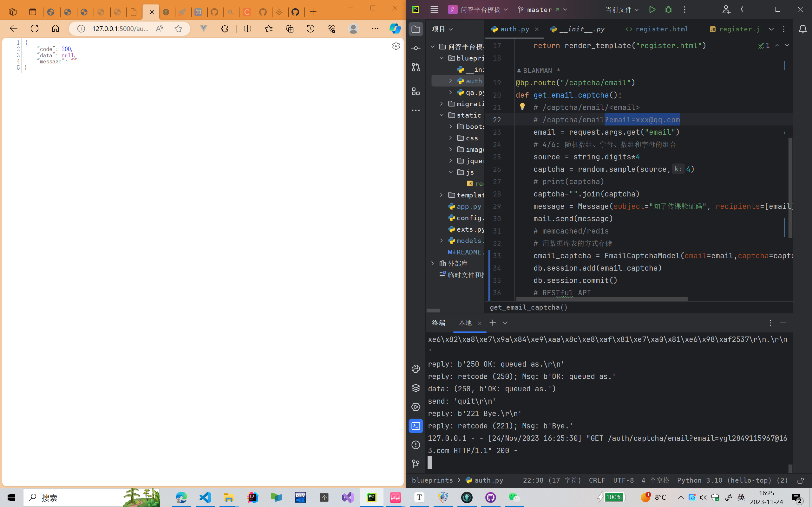
Task: Open the Python Packages layers icon
Action: click(416, 388)
